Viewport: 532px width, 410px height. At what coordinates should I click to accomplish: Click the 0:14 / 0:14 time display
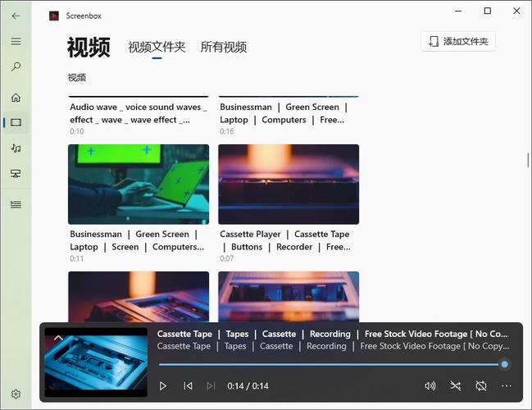pos(248,386)
